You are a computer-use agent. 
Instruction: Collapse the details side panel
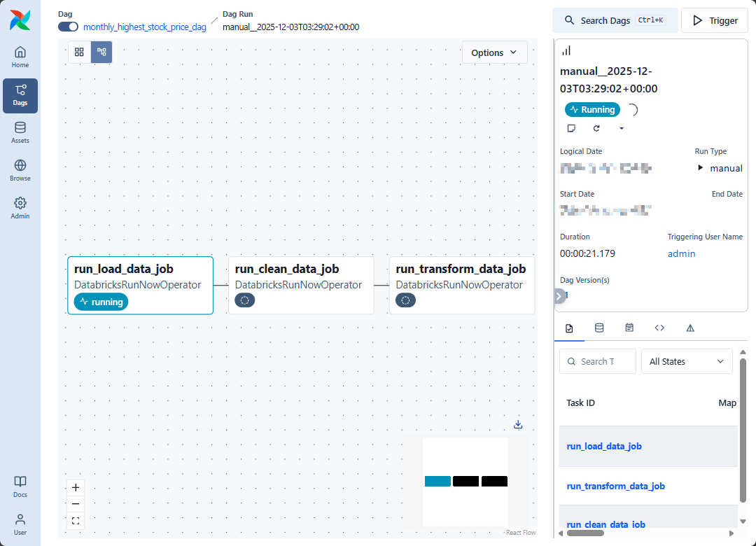[559, 296]
